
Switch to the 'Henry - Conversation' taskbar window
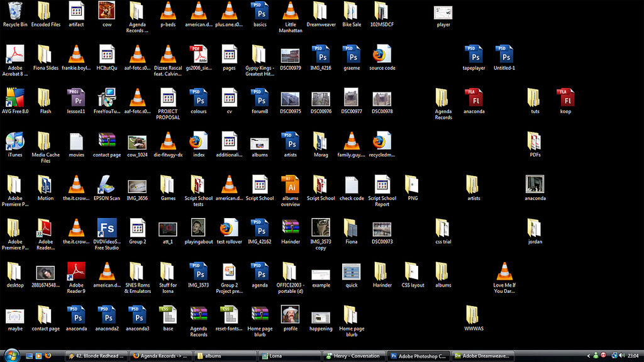(x=353, y=356)
